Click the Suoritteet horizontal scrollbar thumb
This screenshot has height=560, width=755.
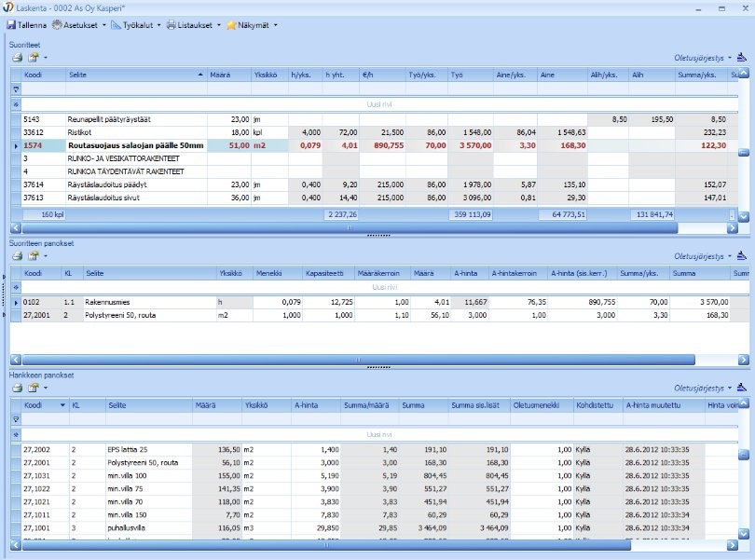point(350,227)
